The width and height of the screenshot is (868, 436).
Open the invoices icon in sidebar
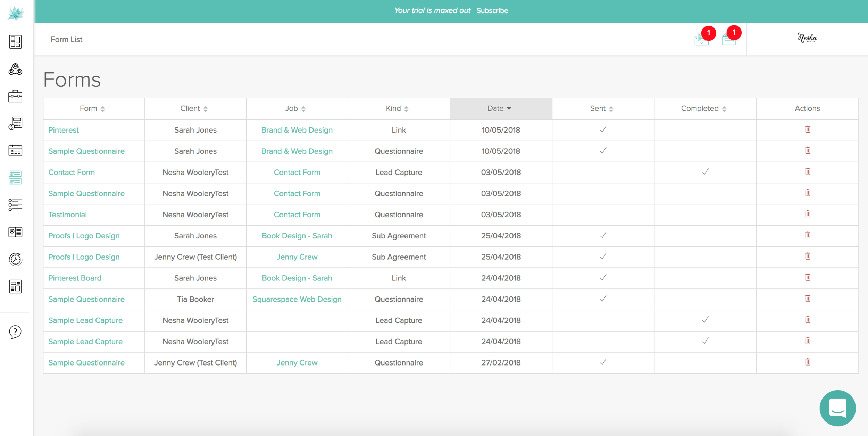15,123
